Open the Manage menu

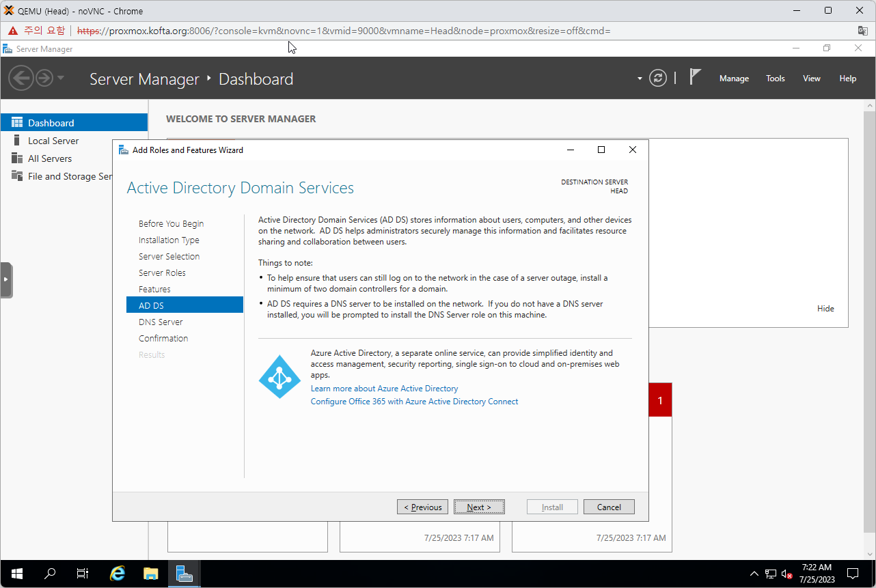734,79
